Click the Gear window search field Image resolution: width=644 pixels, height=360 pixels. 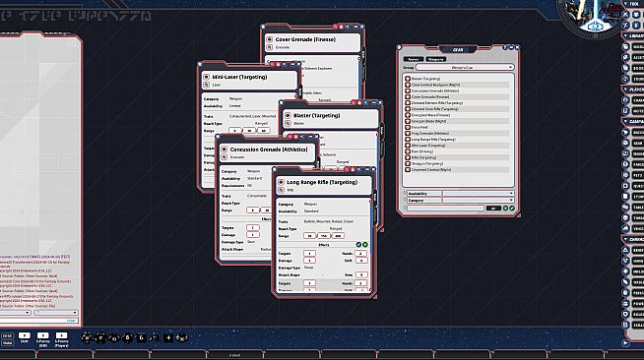446,209
